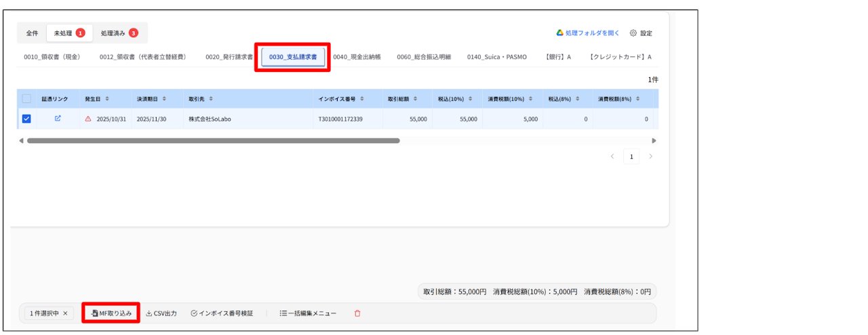Switch to the 未処理 tab
The height and width of the screenshot is (335, 868).
click(69, 33)
